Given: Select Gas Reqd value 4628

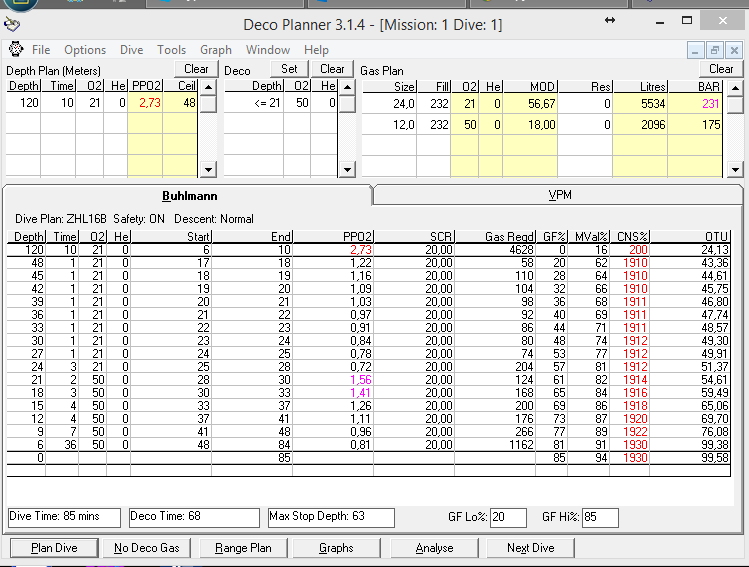Looking at the screenshot, I should (x=495, y=250).
